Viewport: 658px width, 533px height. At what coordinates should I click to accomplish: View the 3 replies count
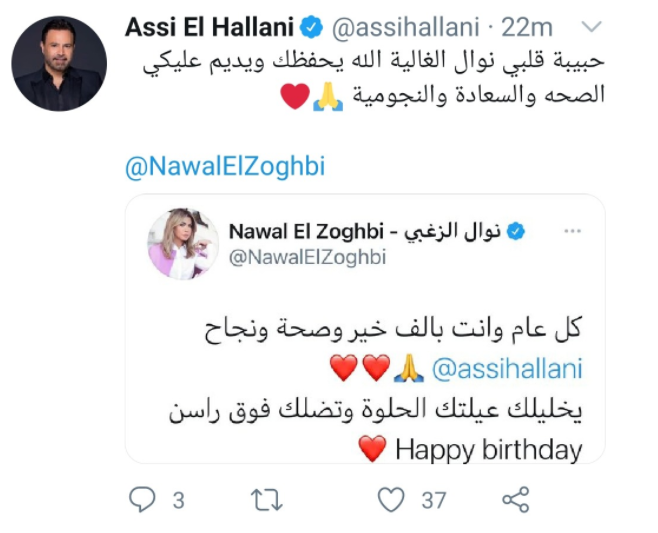(x=179, y=500)
